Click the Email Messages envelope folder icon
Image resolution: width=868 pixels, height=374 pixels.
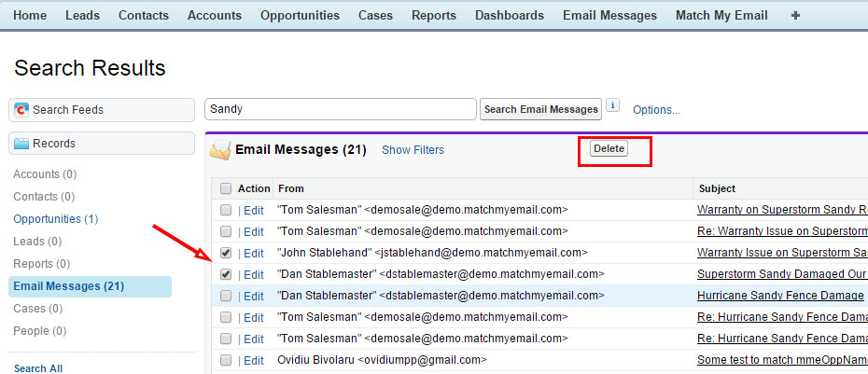click(220, 150)
